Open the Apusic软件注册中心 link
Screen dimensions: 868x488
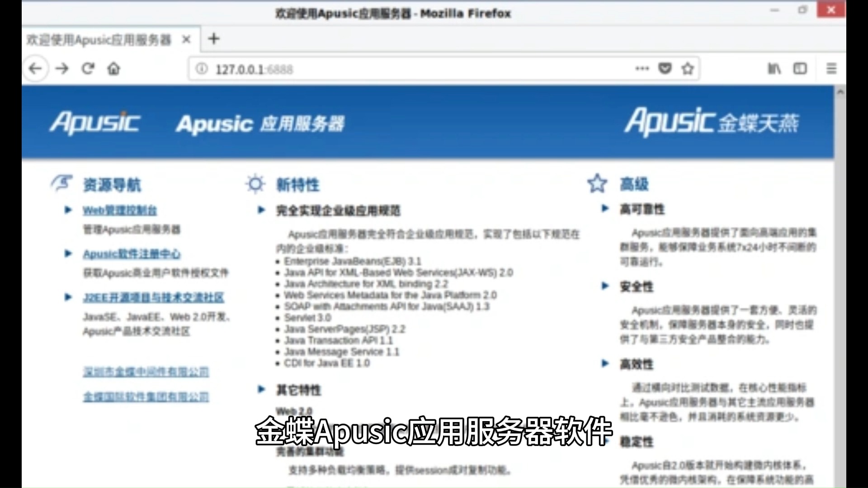132,254
